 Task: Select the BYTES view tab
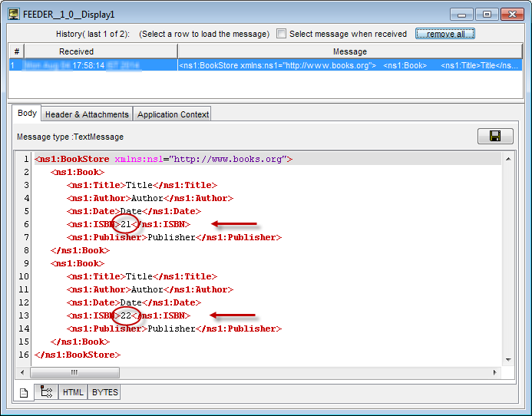tap(104, 392)
